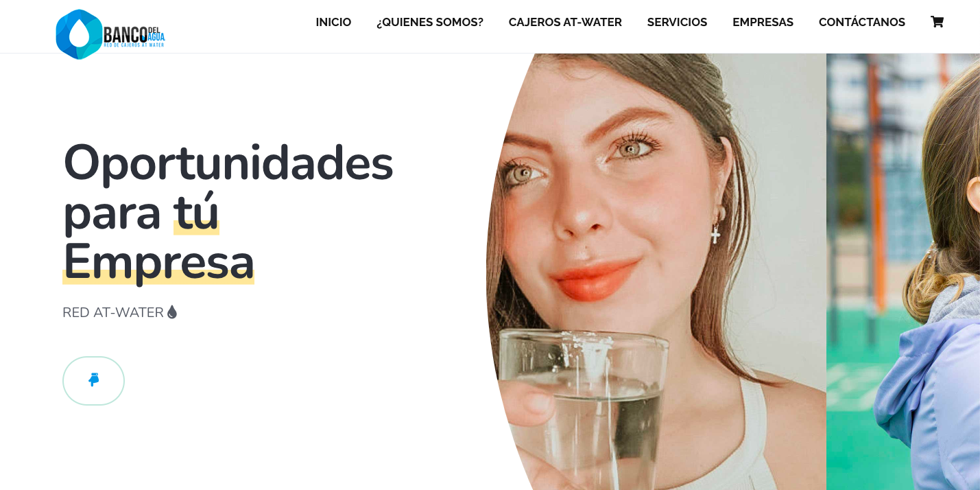Click the highlighted word Empresa
The height and width of the screenshot is (490, 980).
tap(158, 262)
